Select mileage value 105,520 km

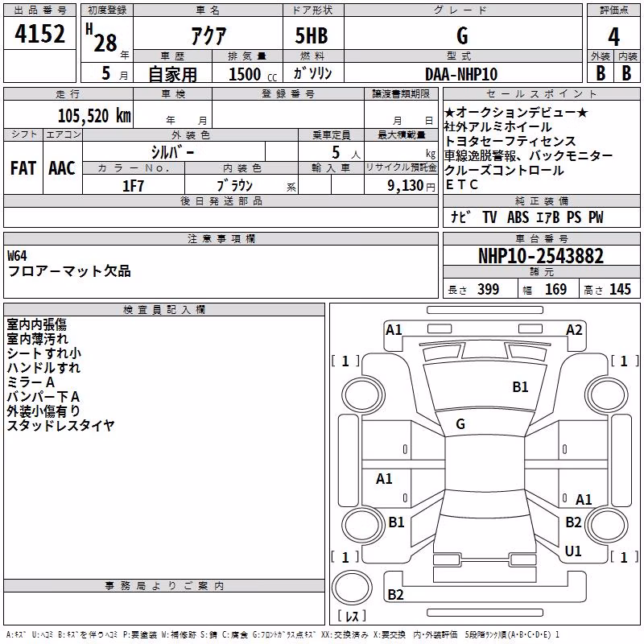pyautogui.click(x=94, y=116)
